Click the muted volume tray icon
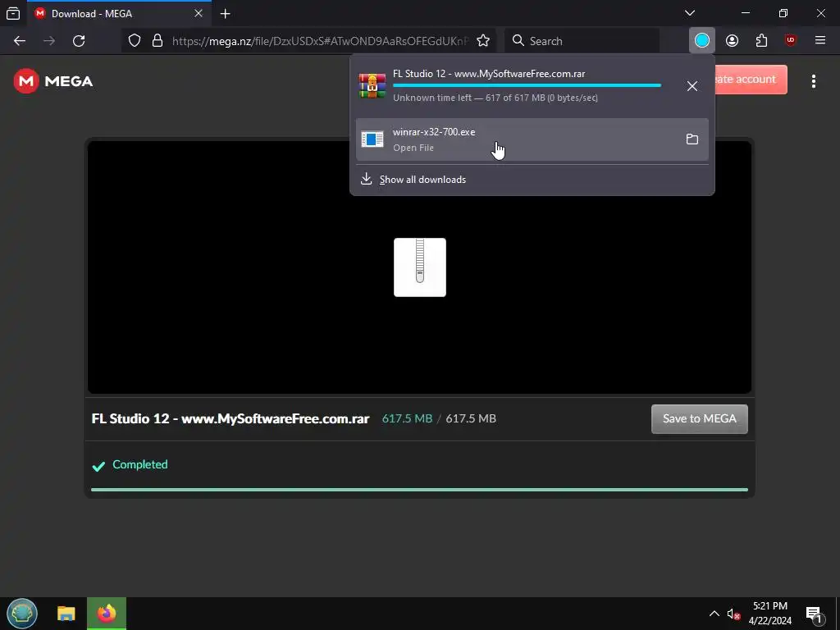The width and height of the screenshot is (840, 630). pyautogui.click(x=733, y=614)
